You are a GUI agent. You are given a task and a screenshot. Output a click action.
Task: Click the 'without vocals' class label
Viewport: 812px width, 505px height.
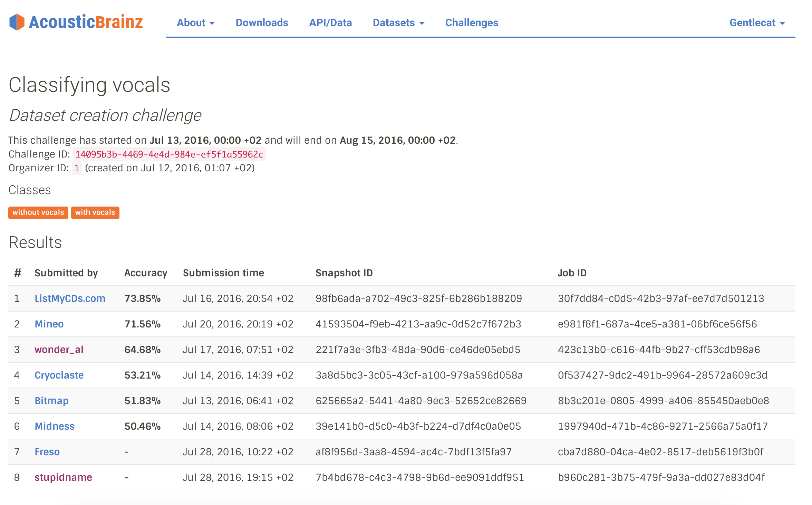(38, 212)
